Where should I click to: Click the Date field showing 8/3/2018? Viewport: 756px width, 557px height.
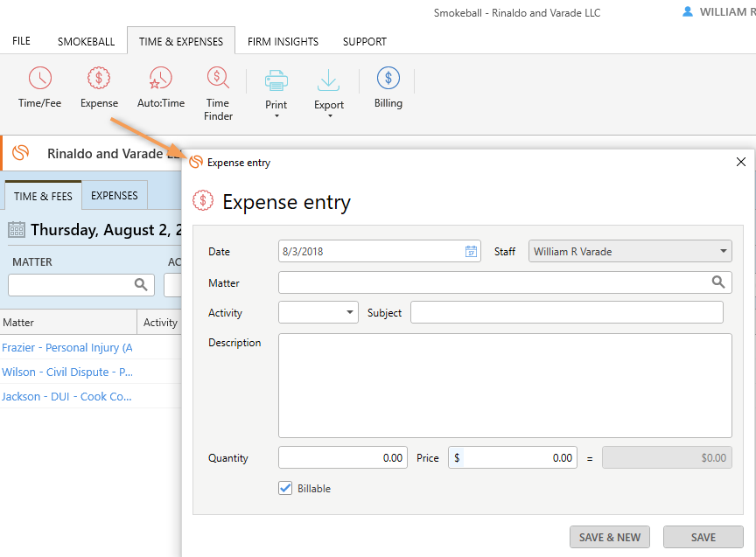380,251
